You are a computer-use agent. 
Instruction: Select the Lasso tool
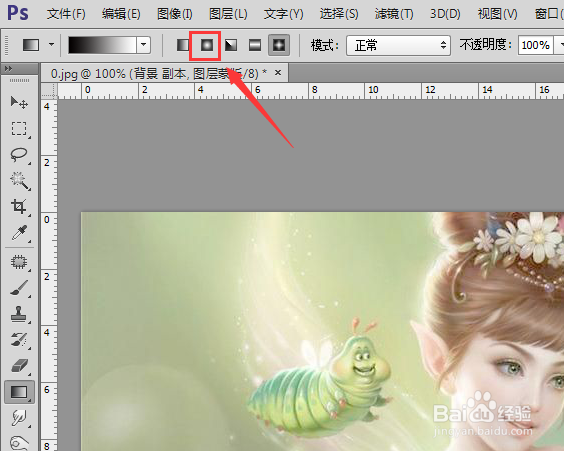19,155
